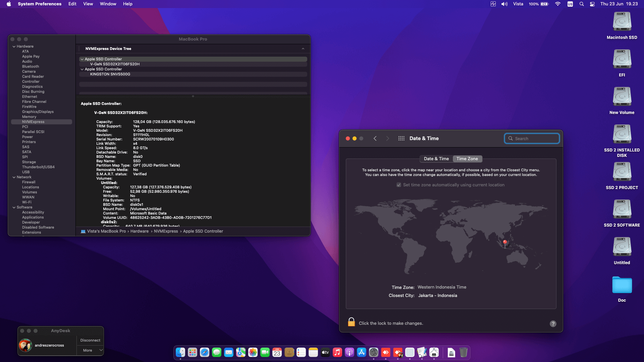This screenshot has width=644, height=362.
Task: Select Graphics/Displays in the sidebar
Action: (38, 112)
